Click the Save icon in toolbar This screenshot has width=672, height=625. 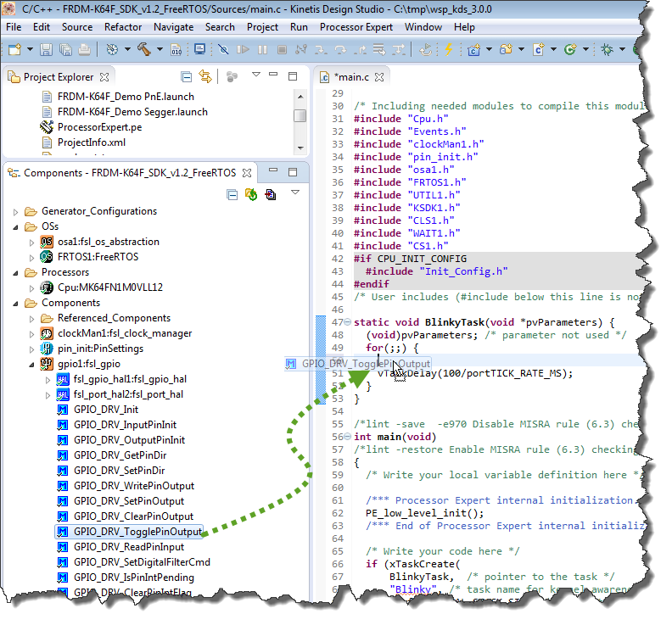tap(44, 50)
